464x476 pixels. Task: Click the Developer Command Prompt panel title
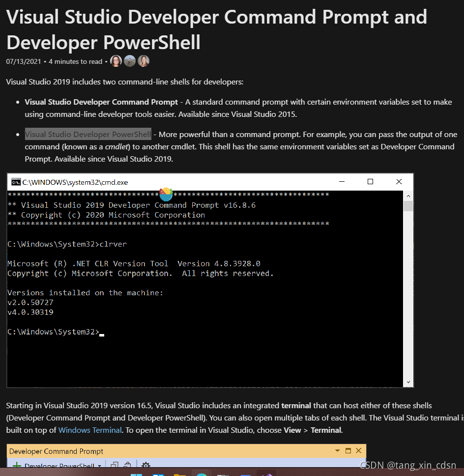(56, 451)
